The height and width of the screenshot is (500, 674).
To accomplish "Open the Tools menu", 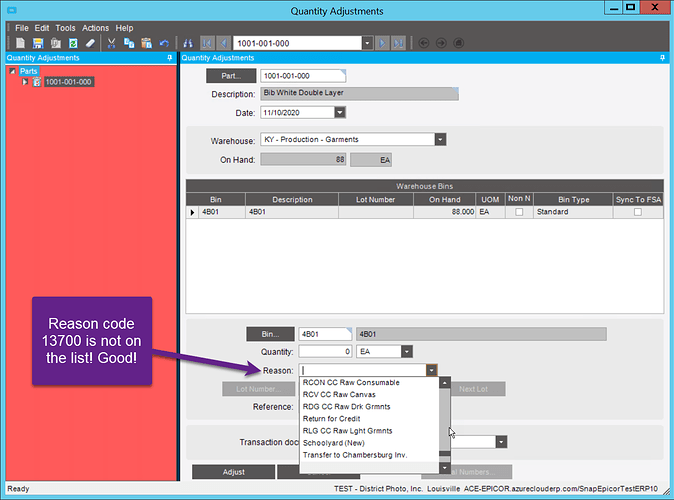I will 65,28.
